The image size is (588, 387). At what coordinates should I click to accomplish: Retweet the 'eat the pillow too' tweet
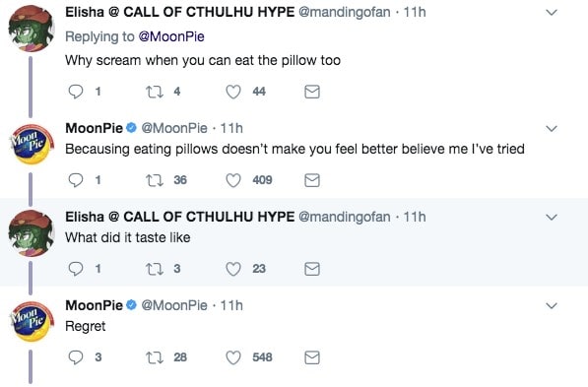pos(155,92)
